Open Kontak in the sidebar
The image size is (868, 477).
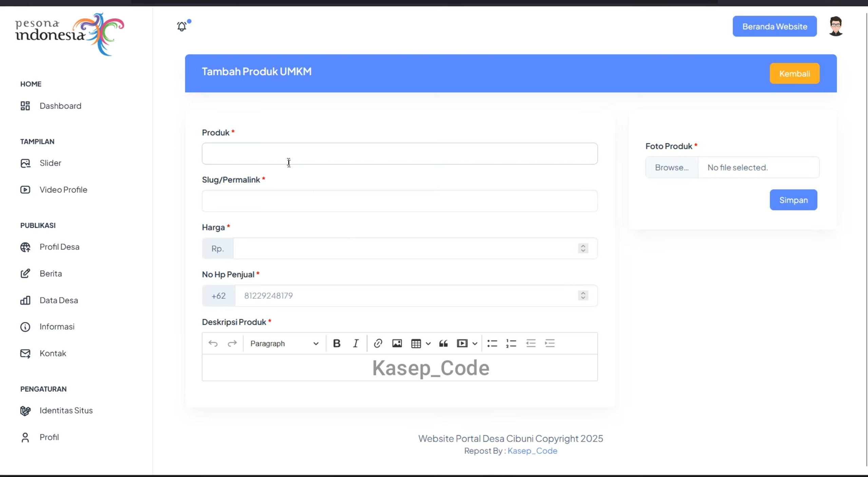[x=43, y=353]
